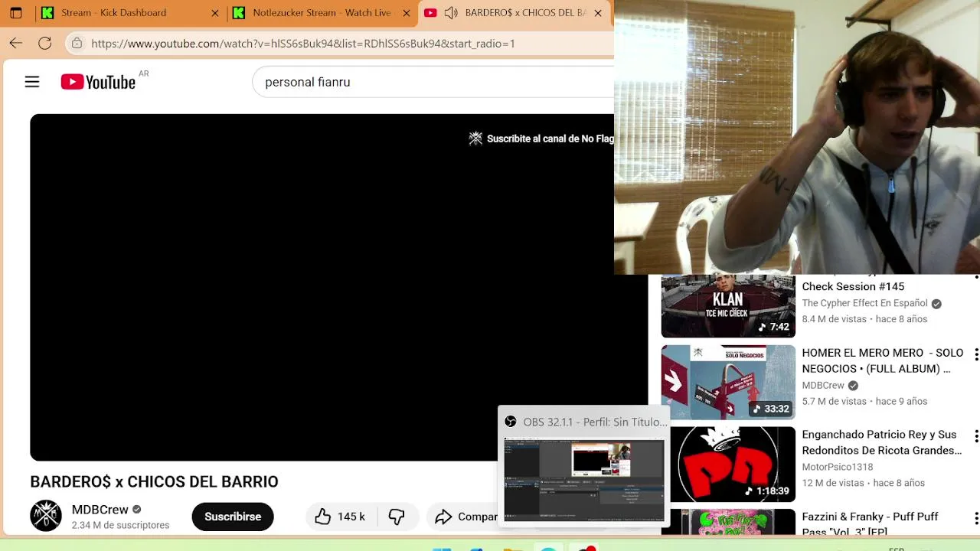The width and height of the screenshot is (980, 551).
Task: Click the No Flag channel logo on the video card
Action: (475, 139)
